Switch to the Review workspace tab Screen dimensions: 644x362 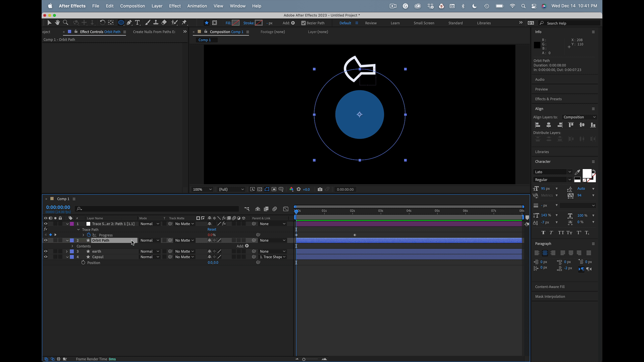371,23
